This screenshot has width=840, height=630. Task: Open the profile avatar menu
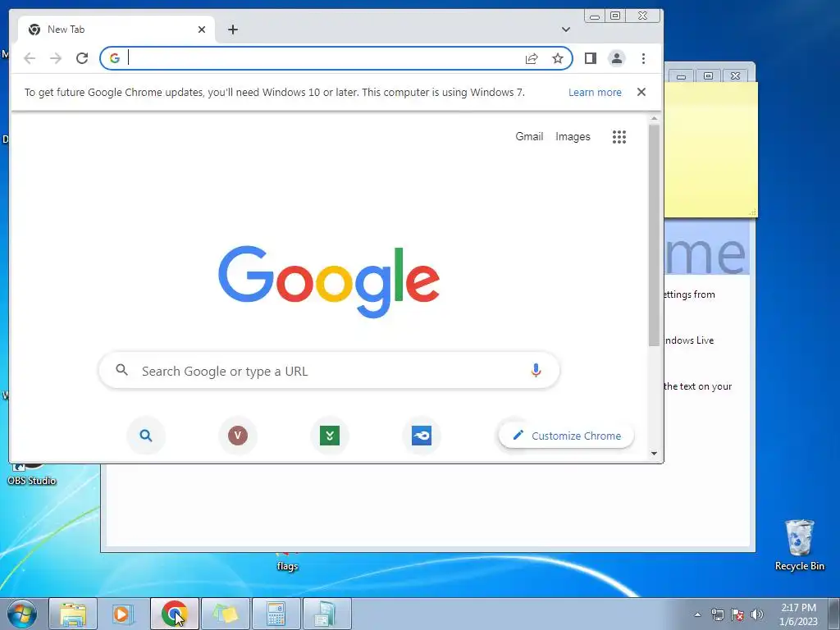tap(617, 58)
